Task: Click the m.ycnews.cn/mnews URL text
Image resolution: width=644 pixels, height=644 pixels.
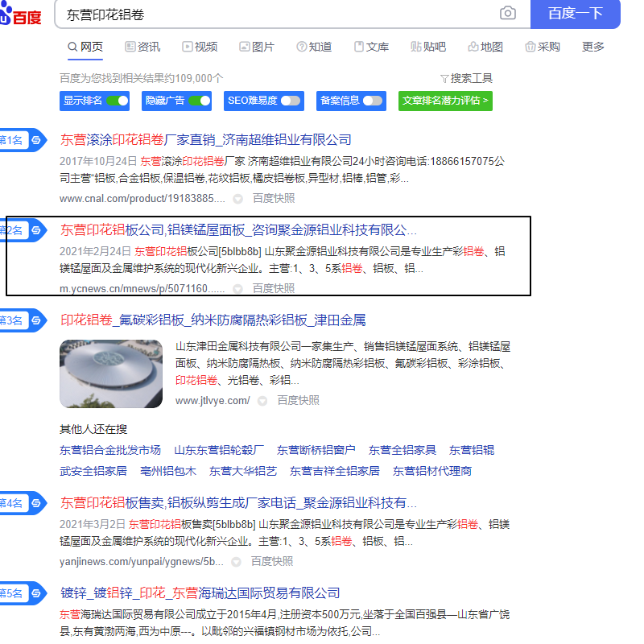Action: click(x=142, y=289)
